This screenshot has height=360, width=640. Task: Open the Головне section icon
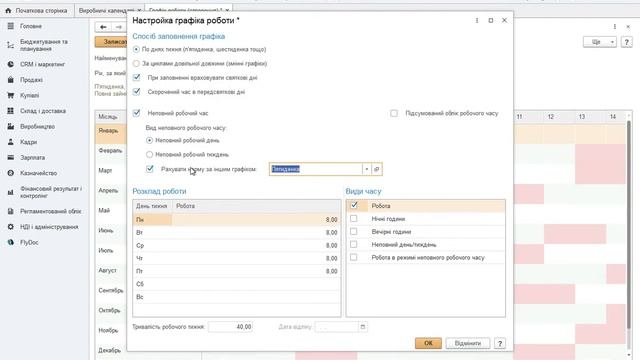(x=11, y=26)
